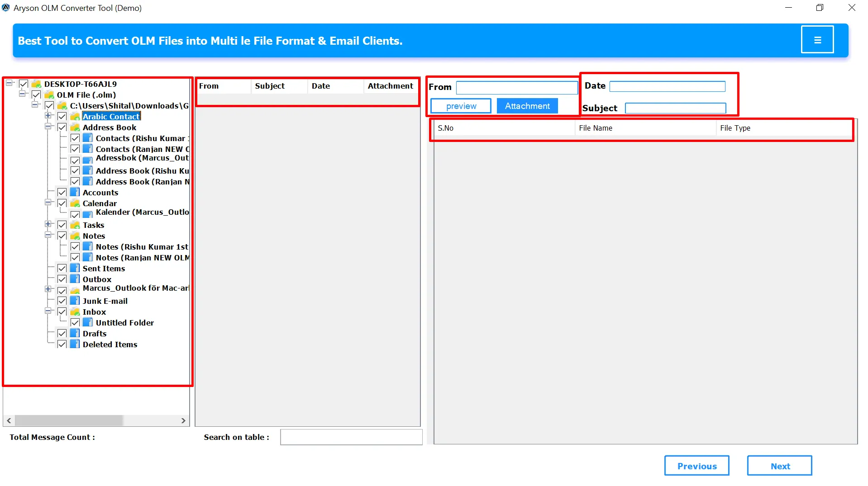Select the Deleted Items folder icon
Image resolution: width=868 pixels, height=486 pixels.
pos(75,344)
